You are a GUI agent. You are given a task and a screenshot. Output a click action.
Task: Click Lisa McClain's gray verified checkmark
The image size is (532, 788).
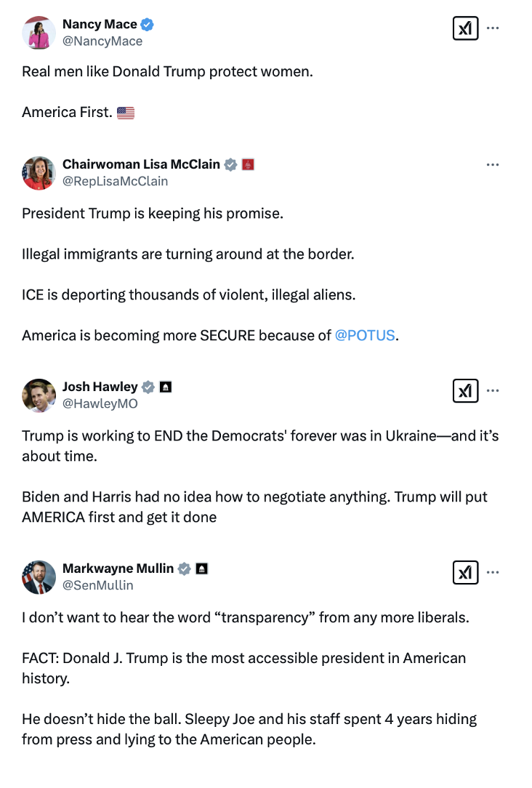(x=230, y=164)
